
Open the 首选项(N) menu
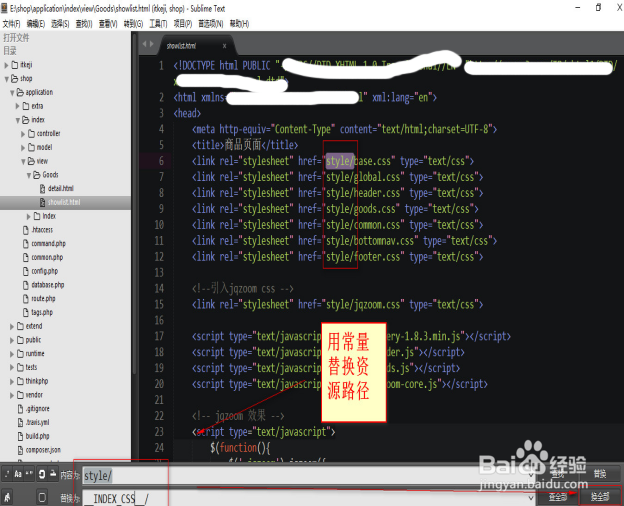point(211,24)
